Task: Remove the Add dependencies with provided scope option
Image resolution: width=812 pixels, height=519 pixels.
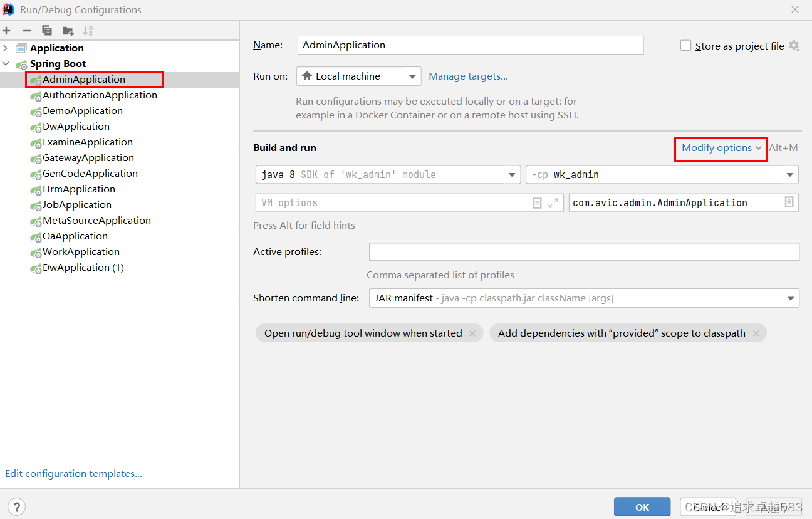Action: 756,333
